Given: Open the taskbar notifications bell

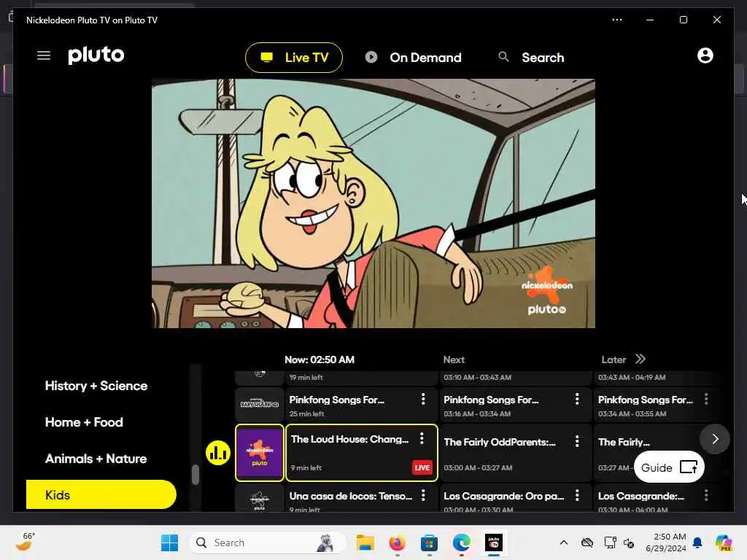Looking at the screenshot, I should click(697, 542).
